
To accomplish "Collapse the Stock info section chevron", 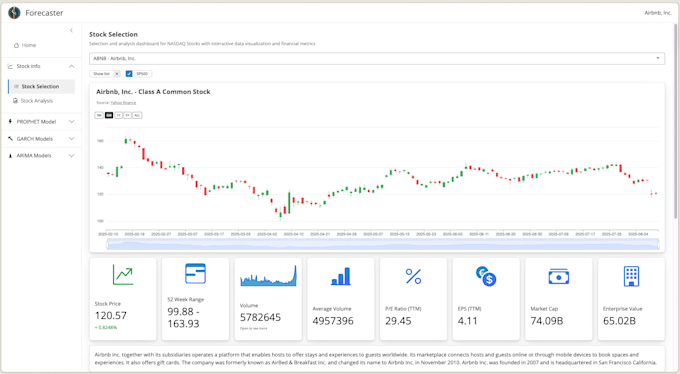I will tap(72, 66).
